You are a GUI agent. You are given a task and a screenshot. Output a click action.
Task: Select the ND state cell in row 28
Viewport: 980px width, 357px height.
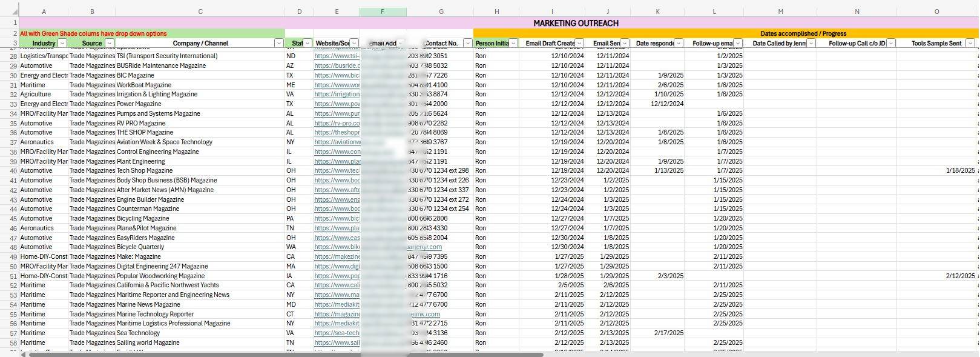coord(299,56)
